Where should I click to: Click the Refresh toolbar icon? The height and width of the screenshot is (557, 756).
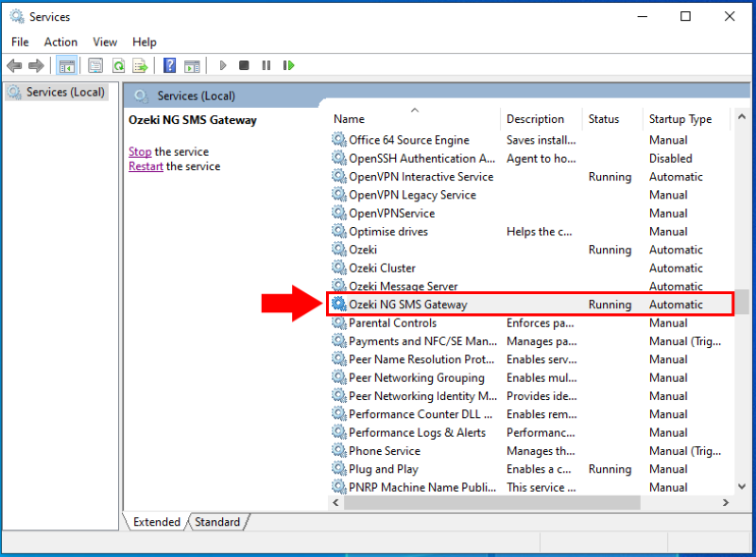tap(118, 65)
